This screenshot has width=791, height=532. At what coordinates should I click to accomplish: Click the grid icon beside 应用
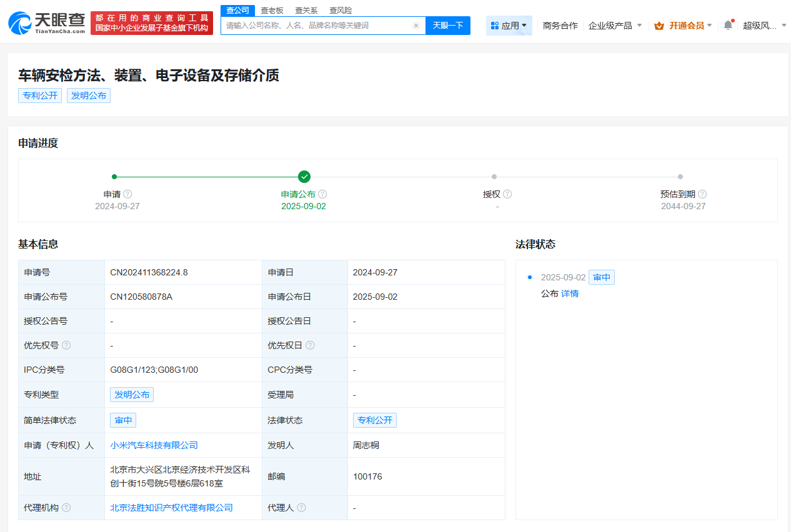pyautogui.click(x=494, y=25)
